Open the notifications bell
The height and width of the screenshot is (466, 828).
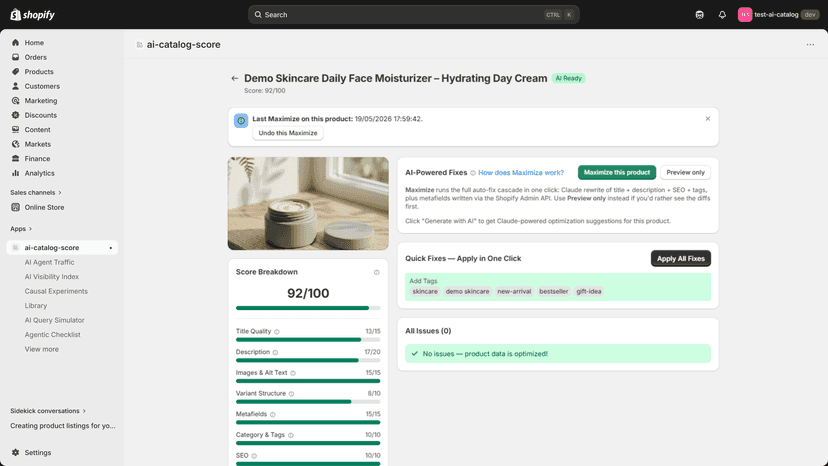click(x=722, y=15)
